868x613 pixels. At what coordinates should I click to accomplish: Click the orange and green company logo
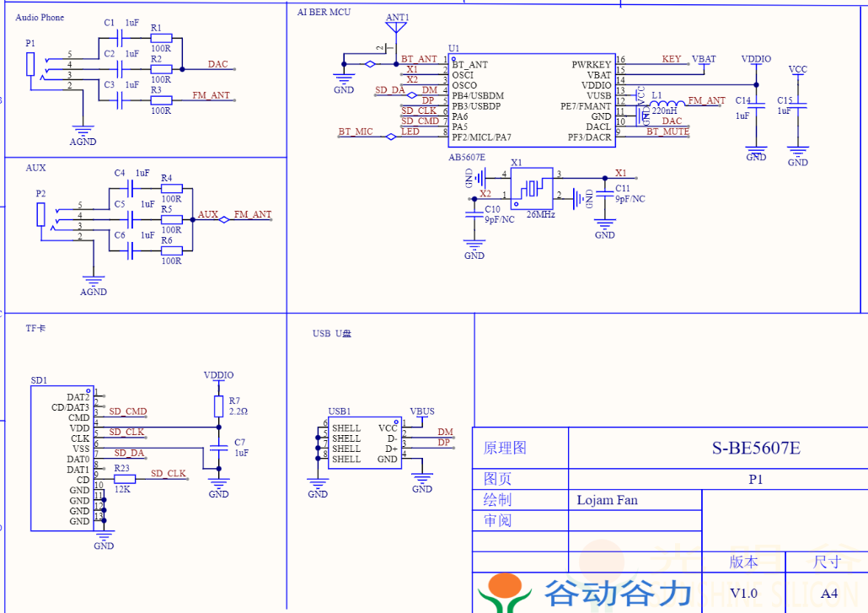point(505,594)
